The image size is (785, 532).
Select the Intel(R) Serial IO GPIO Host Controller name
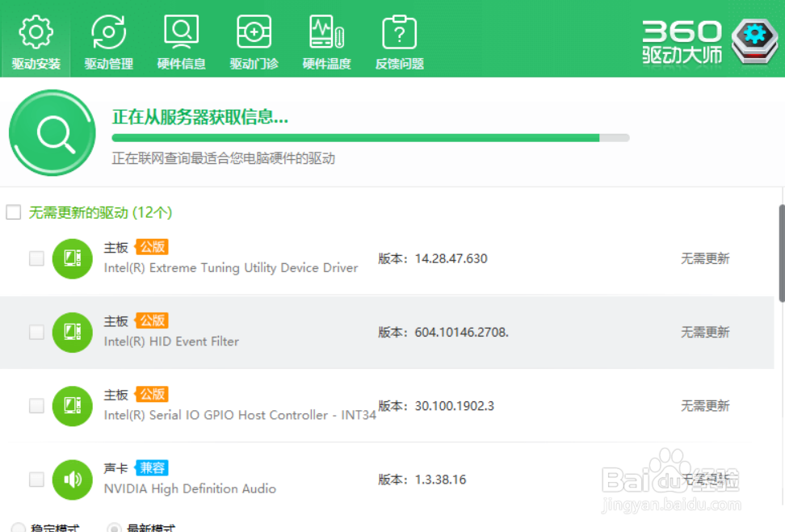(240, 415)
